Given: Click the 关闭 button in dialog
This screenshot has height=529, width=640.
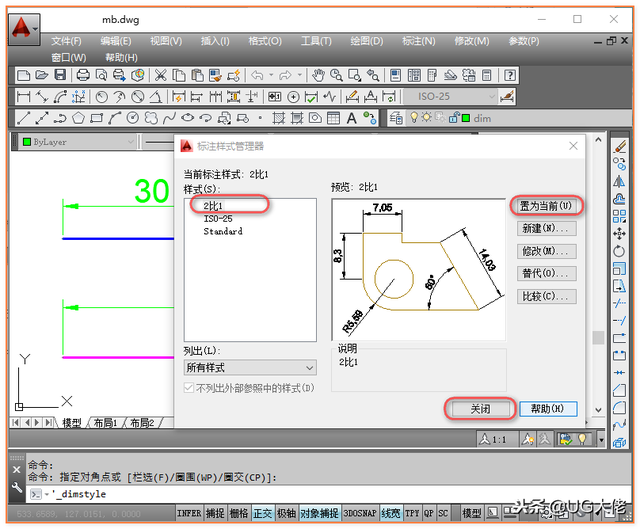Looking at the screenshot, I should click(480, 409).
